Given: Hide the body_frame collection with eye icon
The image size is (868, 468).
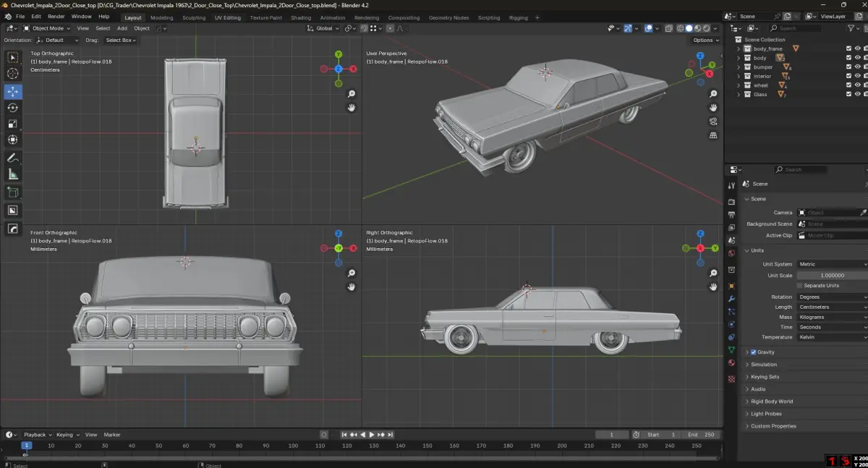Looking at the screenshot, I should (857, 48).
